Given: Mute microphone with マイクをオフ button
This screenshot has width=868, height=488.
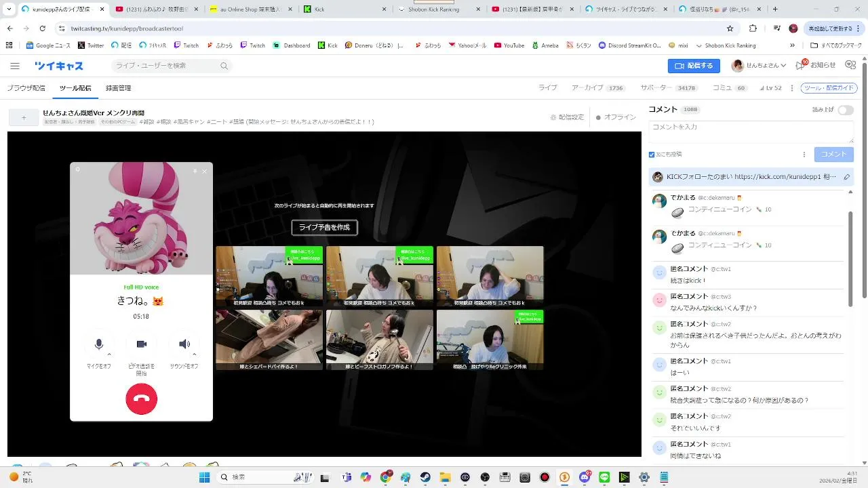Looking at the screenshot, I should [x=99, y=344].
